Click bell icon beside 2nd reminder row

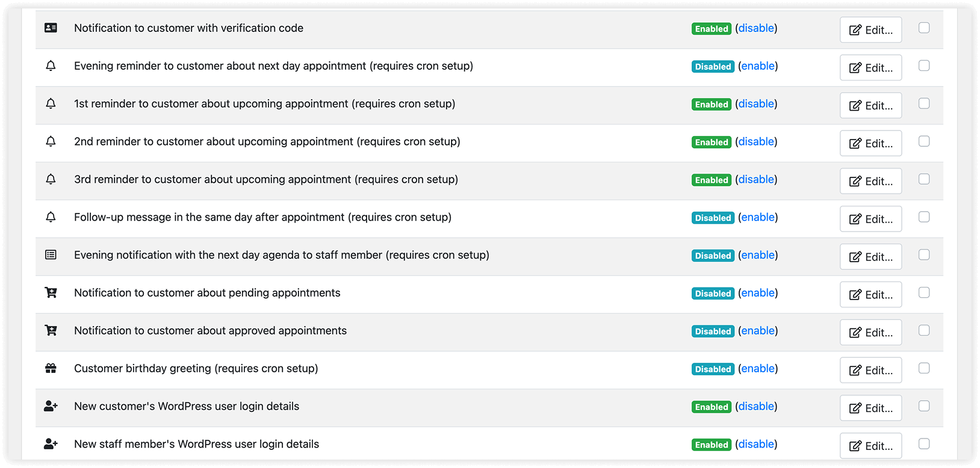point(51,141)
